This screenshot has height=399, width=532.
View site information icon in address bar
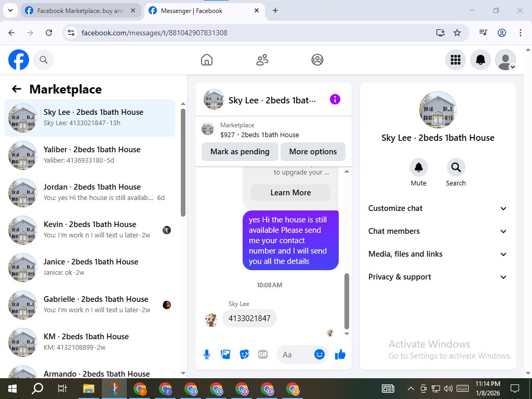tap(71, 33)
